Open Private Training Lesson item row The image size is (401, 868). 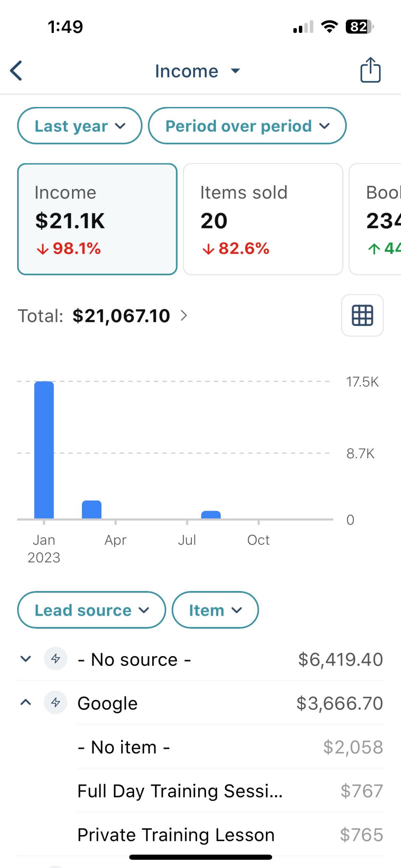point(230,834)
